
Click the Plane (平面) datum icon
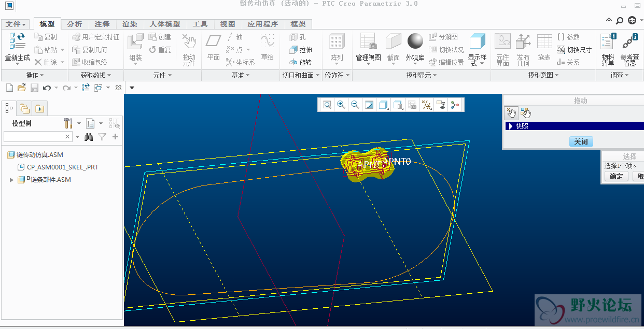pos(214,41)
